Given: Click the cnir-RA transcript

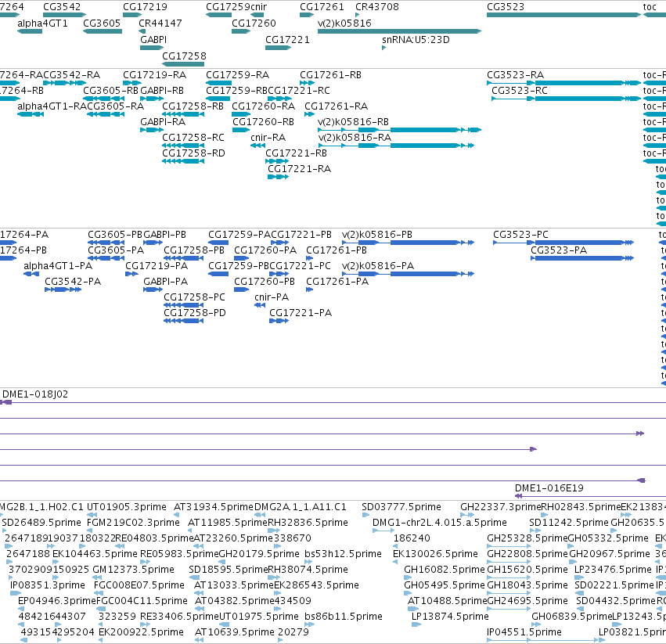Looking at the screenshot, I should [x=257, y=146].
